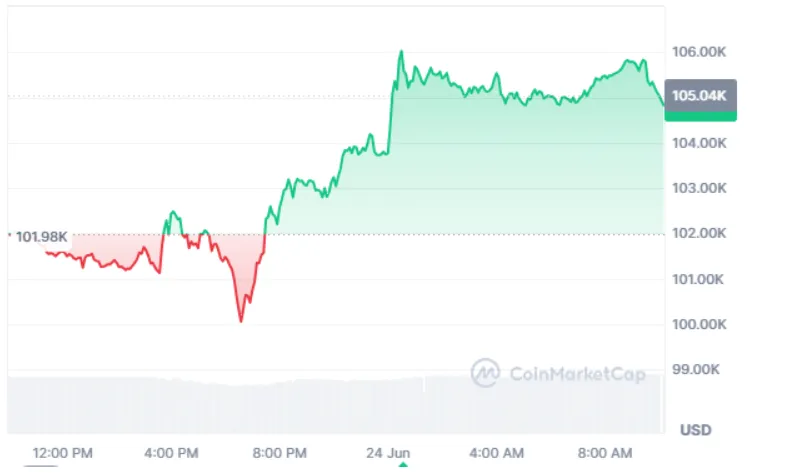
Task: Click the CoinMarketCap logo icon
Action: pyautogui.click(x=485, y=373)
